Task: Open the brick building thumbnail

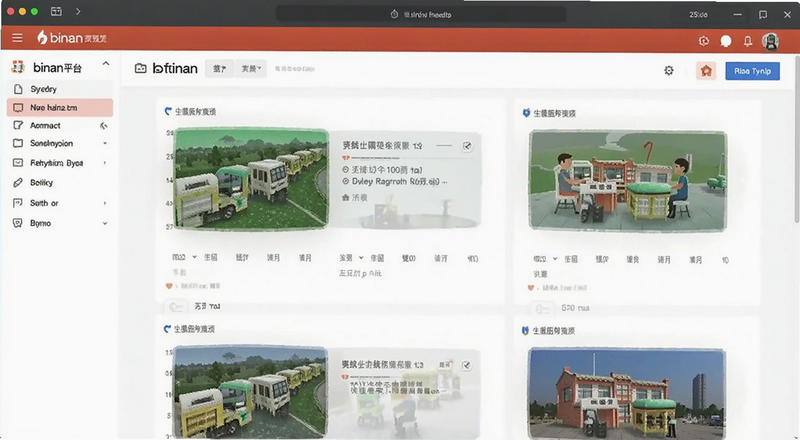Action: [x=627, y=394]
